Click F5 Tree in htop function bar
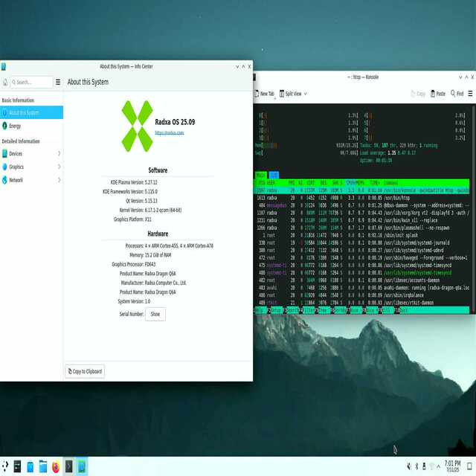 coord(324,310)
